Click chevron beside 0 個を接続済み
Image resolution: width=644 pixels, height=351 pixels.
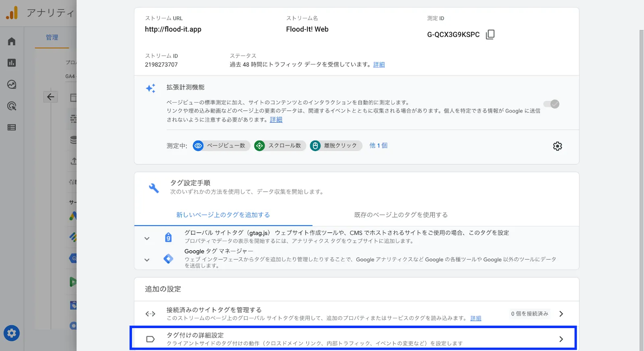[561, 314]
